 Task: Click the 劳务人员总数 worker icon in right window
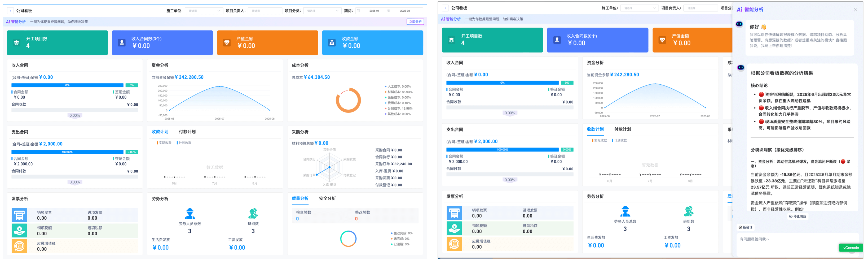[625, 211]
